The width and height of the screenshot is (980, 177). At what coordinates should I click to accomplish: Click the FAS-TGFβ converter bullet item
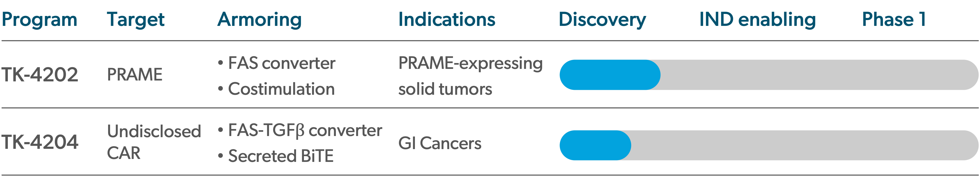coord(305,130)
